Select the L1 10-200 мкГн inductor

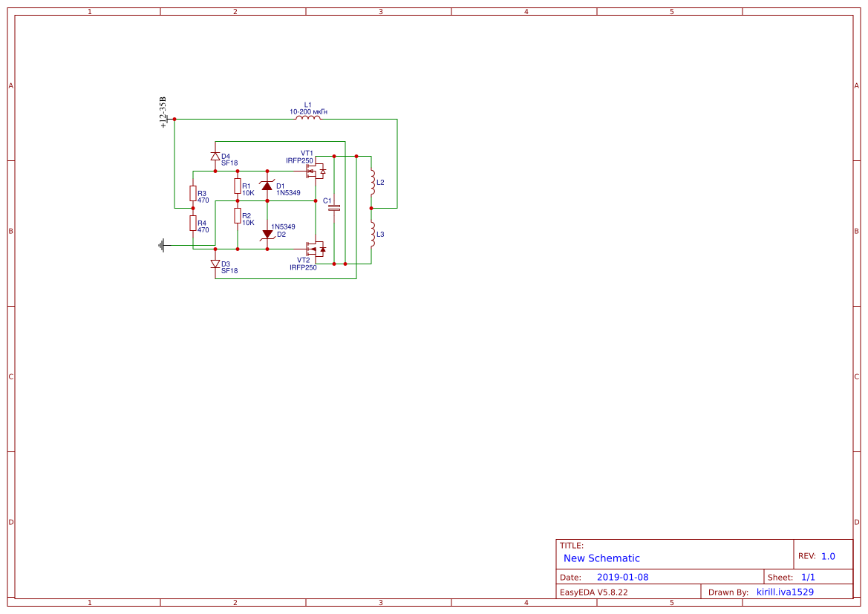(x=307, y=118)
